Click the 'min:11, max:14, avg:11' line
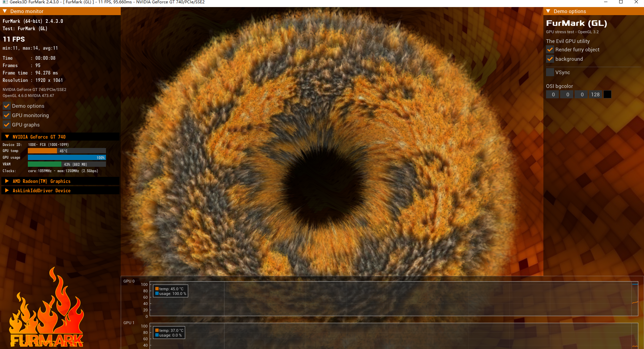Screen dimensions: 644x349 pyautogui.click(x=30, y=48)
